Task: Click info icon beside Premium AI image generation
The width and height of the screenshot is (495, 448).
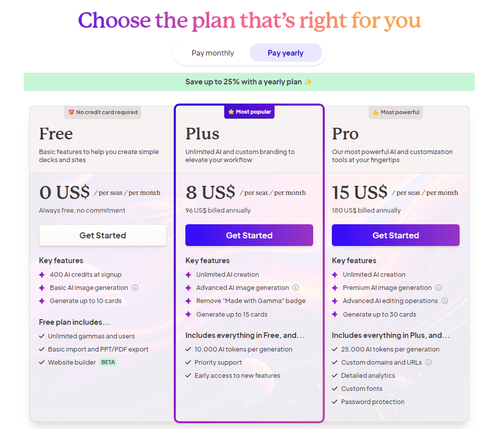Action: click(x=438, y=288)
